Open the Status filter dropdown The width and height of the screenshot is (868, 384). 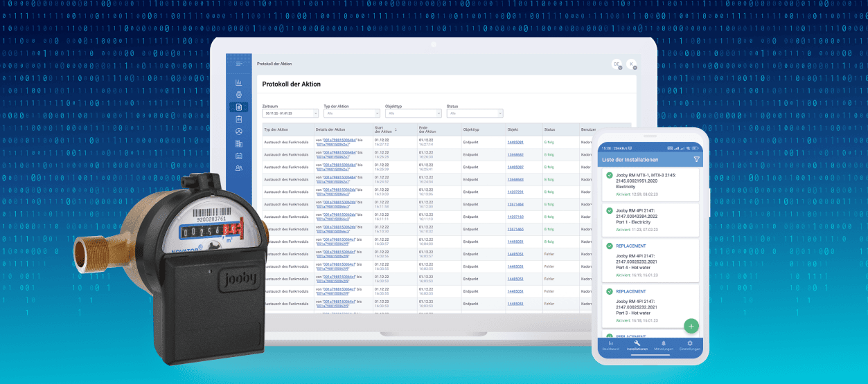point(475,113)
